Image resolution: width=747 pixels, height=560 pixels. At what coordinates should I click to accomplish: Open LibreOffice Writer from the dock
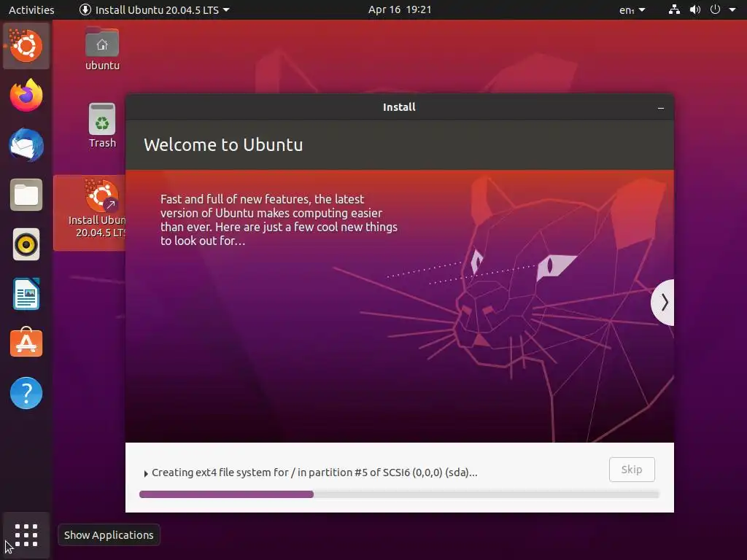26,294
